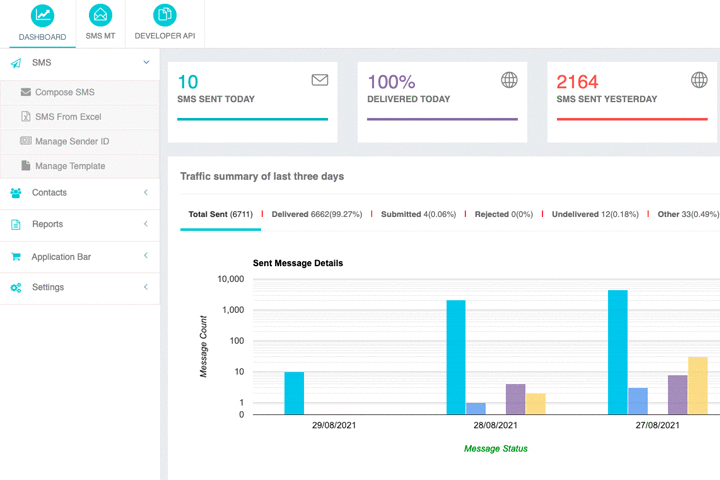Image resolution: width=720 pixels, height=480 pixels.
Task: Select the Total Sent tab
Action: click(220, 214)
